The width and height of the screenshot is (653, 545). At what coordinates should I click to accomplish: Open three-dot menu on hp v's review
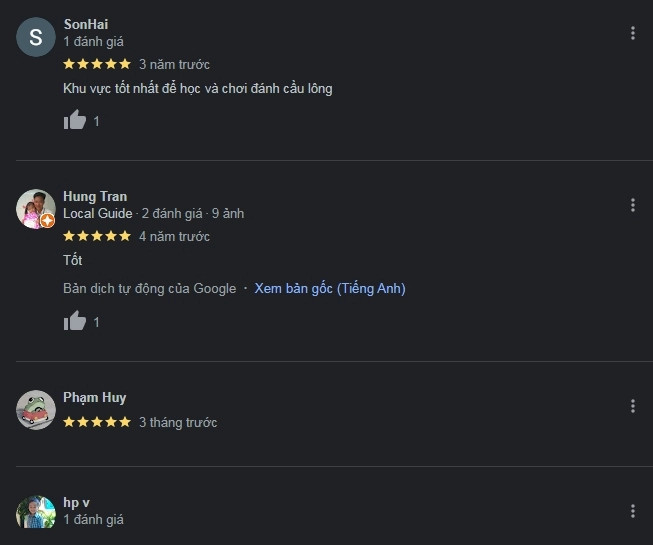pos(632,511)
